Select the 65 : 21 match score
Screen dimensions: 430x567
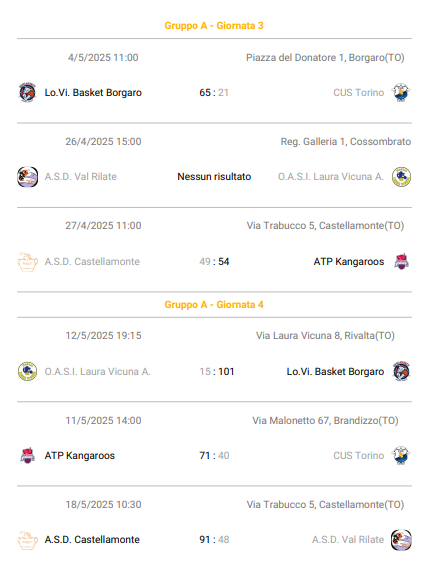[214, 93]
